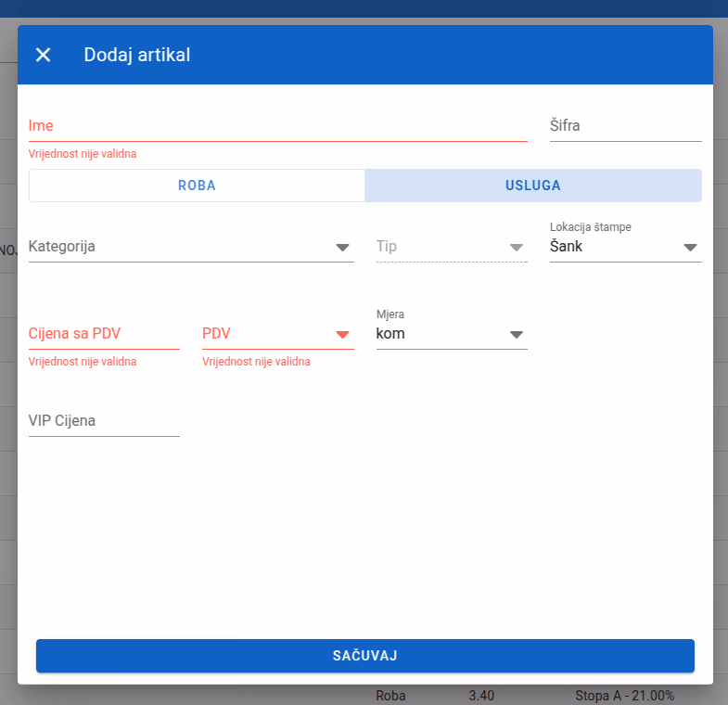Click the 'Stopa A - 21.00%' background cell
The width and height of the screenshot is (728, 705).
(x=624, y=695)
